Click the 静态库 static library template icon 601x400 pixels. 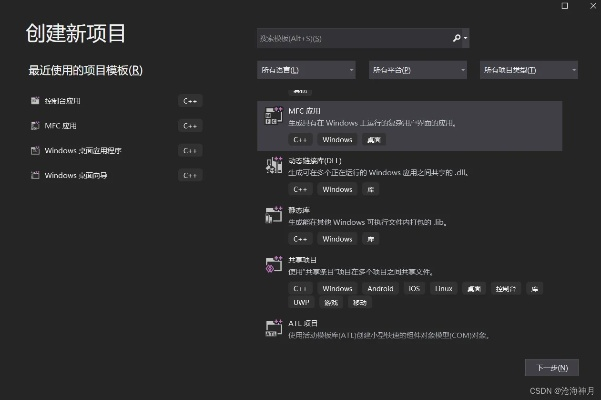(270, 214)
